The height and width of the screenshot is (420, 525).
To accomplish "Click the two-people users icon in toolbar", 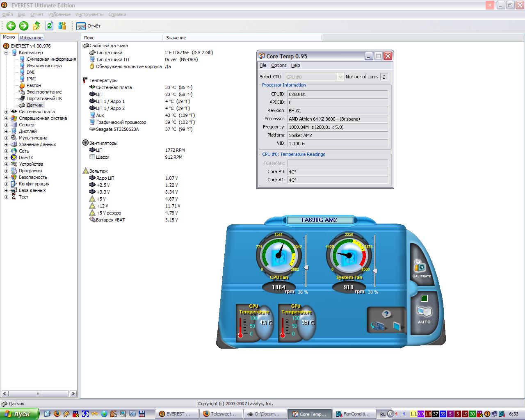I will (62, 26).
